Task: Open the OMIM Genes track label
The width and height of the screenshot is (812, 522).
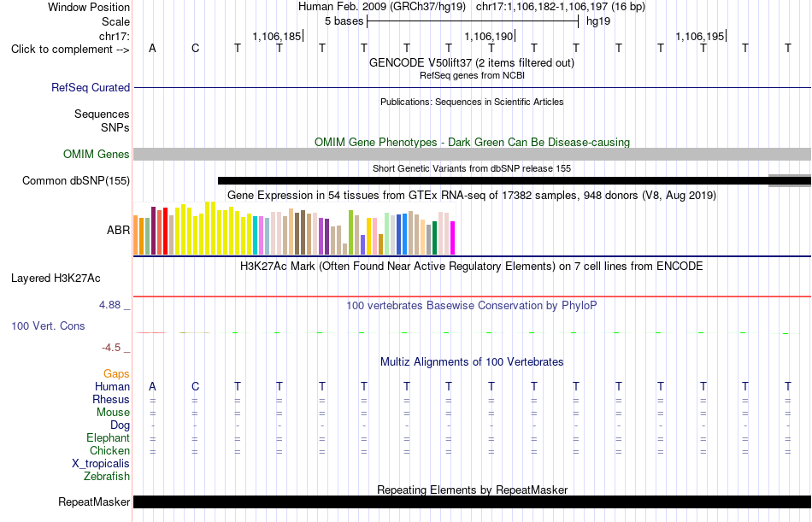Action: 97,155
